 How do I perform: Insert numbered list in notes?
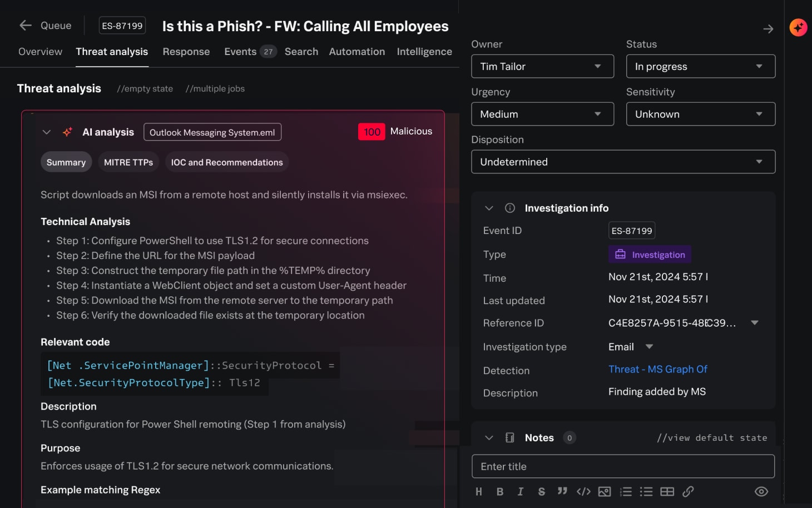[626, 491]
